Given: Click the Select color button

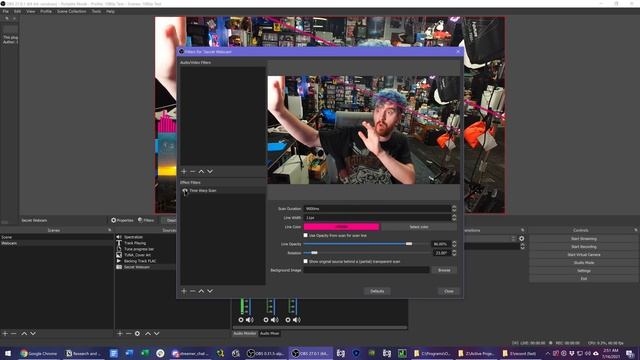Looking at the screenshot, I should [x=419, y=227].
